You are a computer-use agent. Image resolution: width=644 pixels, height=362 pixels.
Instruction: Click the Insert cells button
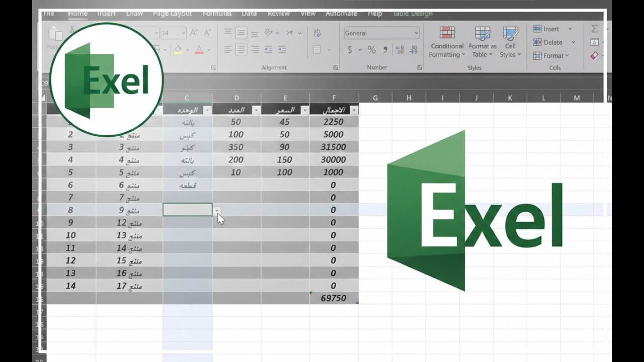pos(546,29)
